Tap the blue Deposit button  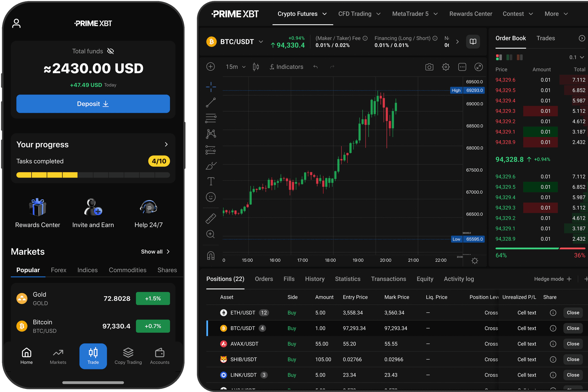pyautogui.click(x=93, y=104)
